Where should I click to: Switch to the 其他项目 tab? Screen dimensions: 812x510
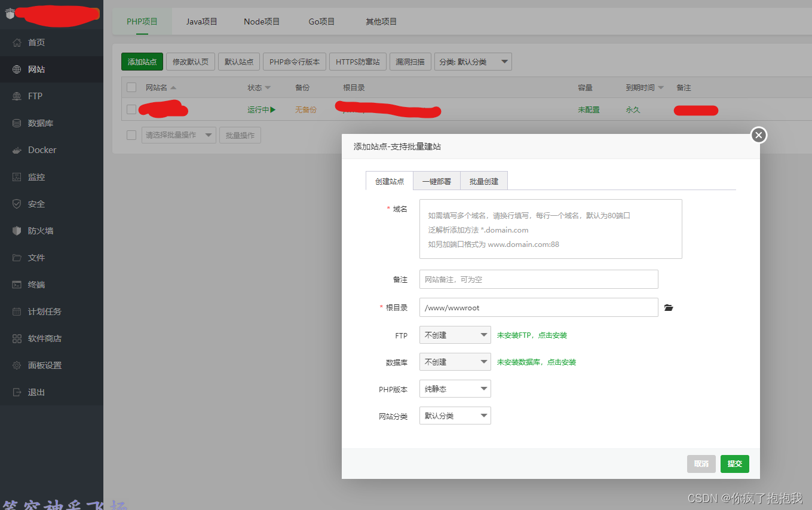[381, 22]
